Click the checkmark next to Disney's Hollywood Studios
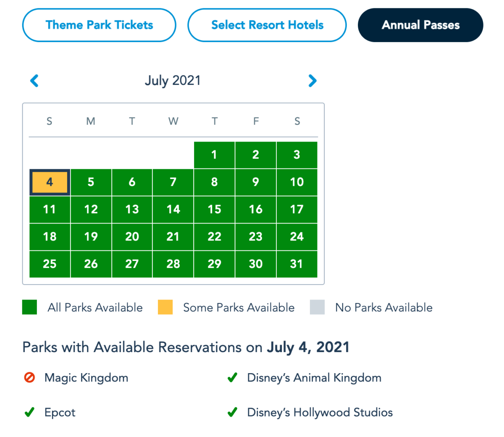504x437 pixels. pyautogui.click(x=232, y=412)
